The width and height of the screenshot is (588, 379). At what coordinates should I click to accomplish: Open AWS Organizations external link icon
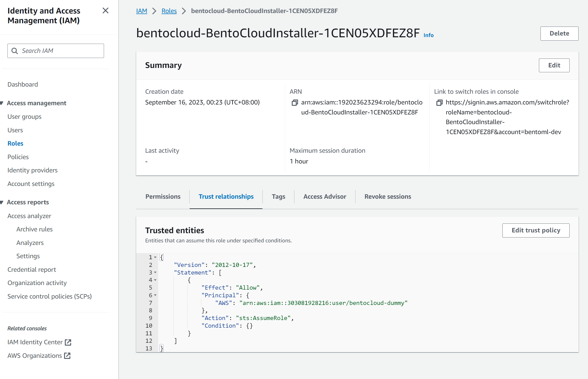tap(67, 356)
